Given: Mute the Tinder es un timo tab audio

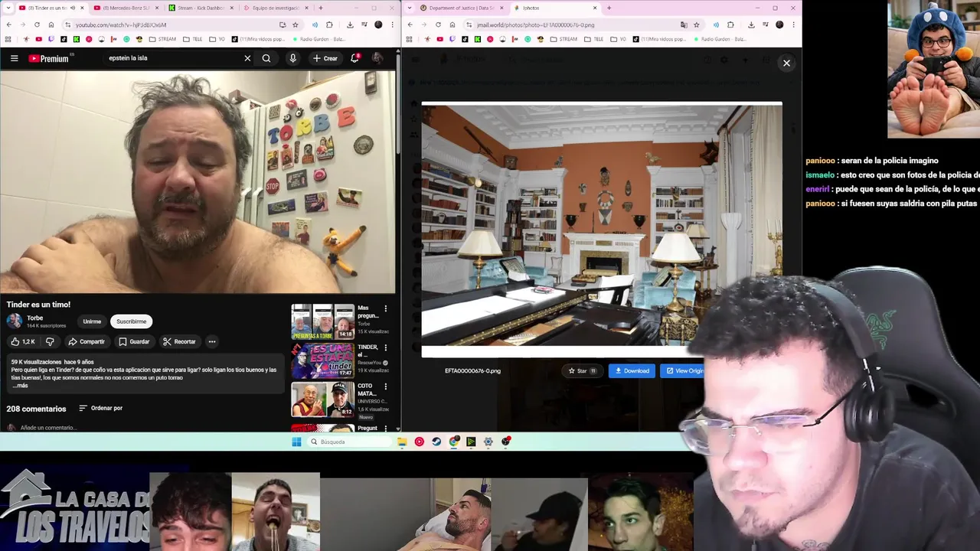Looking at the screenshot, I should (x=73, y=8).
